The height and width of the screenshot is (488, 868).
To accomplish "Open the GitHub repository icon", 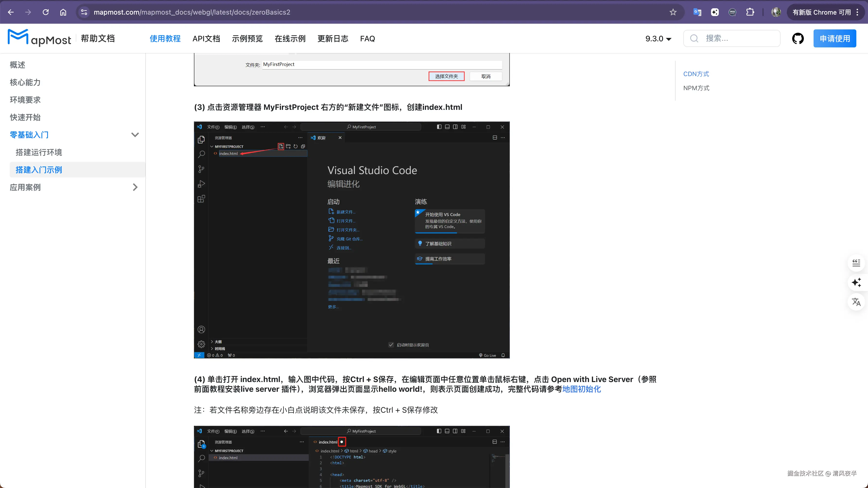I will (798, 38).
